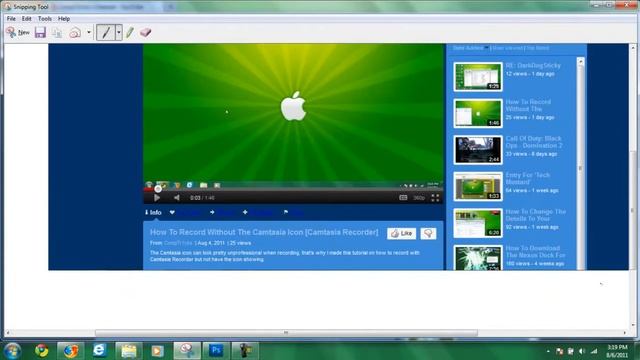
Task: Switch to Firefox in the taskbar
Action: click(71, 351)
